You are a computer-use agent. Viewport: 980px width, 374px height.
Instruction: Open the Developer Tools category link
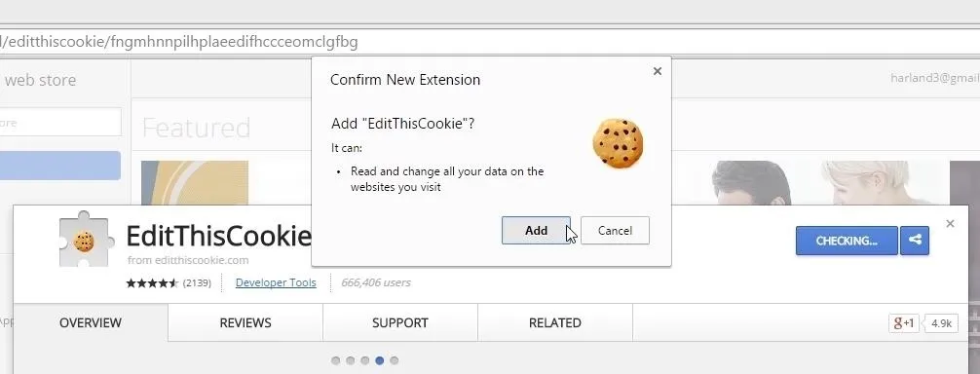pyautogui.click(x=276, y=282)
